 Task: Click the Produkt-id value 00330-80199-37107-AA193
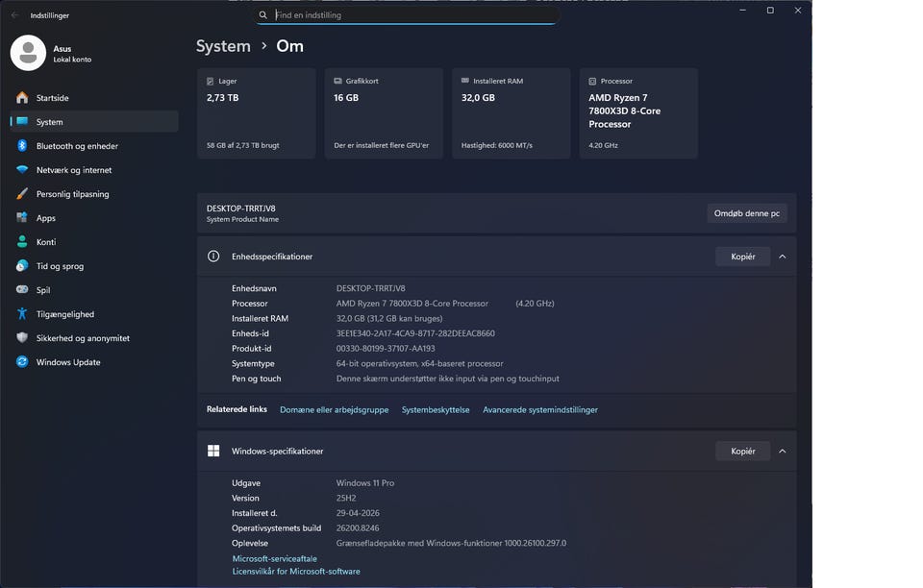[386, 349]
